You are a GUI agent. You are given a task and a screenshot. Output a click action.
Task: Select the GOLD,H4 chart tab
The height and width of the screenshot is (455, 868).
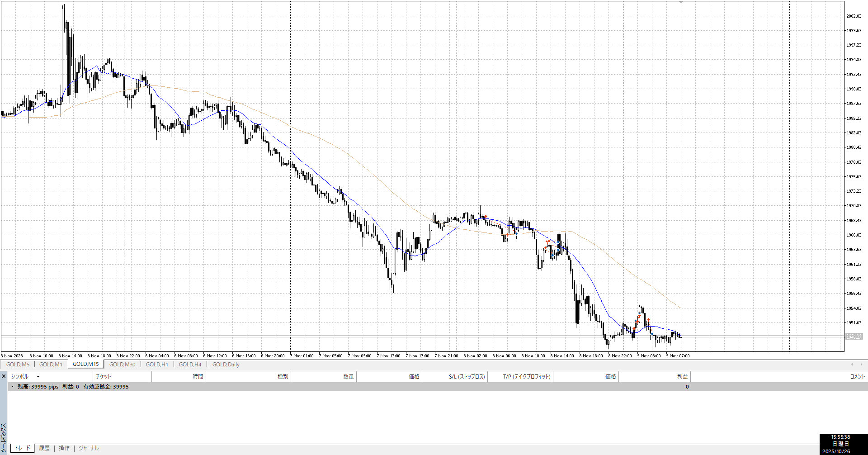pyautogui.click(x=190, y=365)
